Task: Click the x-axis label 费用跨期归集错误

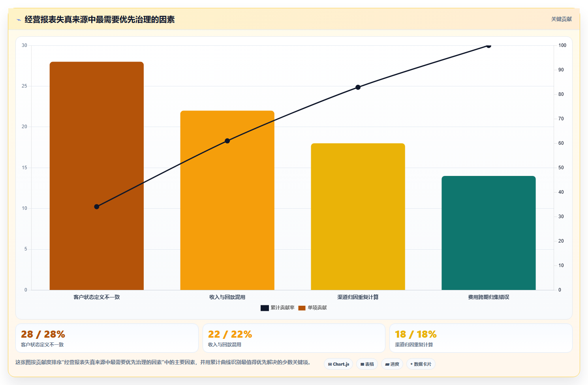Action: pos(488,297)
